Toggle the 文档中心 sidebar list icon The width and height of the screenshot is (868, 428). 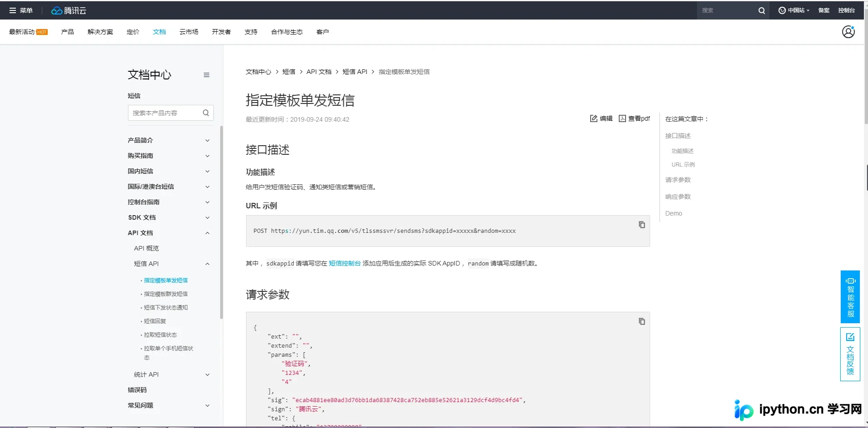(207, 75)
